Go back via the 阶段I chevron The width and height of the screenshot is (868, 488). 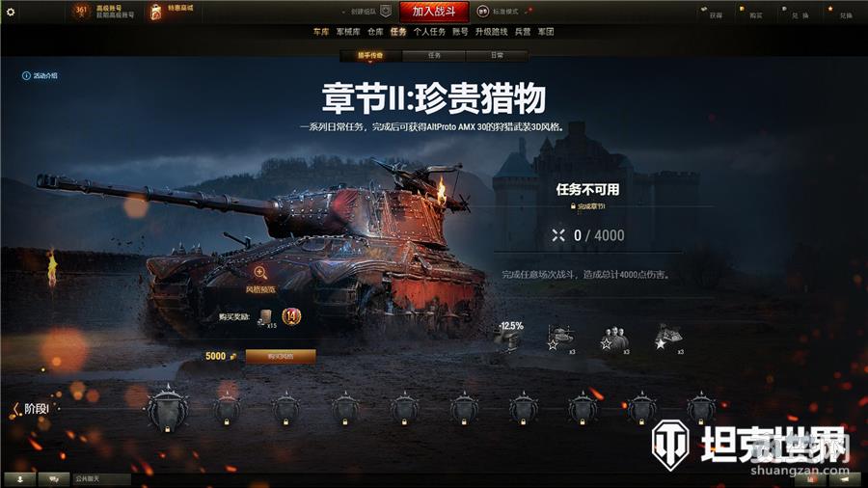[x=15, y=409]
